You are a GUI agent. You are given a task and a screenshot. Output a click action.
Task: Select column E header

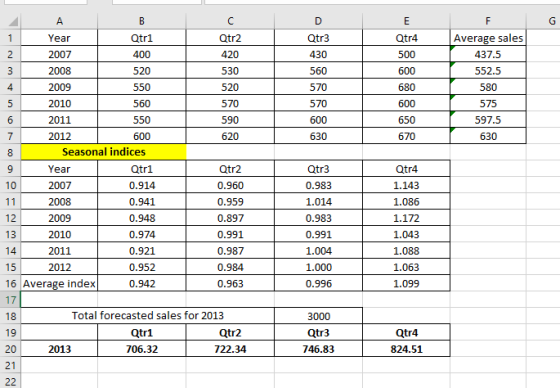(x=406, y=21)
